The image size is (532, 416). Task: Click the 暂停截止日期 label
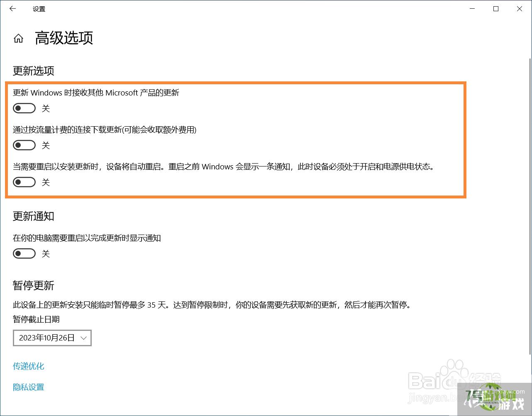pos(36,319)
